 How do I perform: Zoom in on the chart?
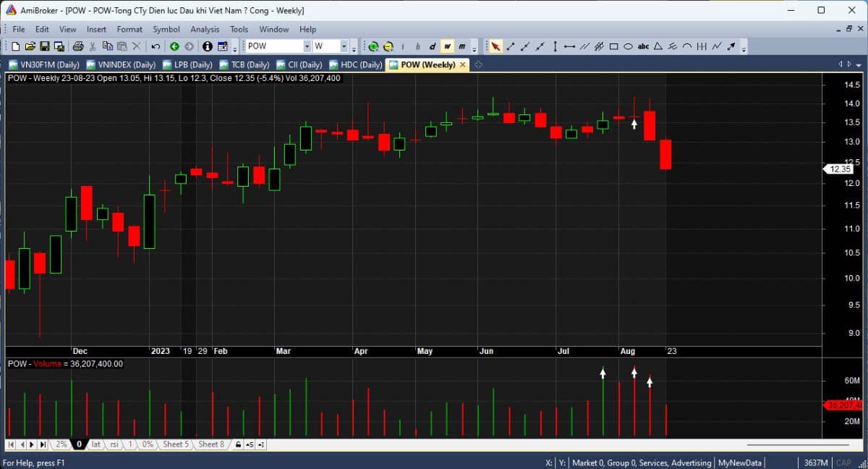click(373, 46)
